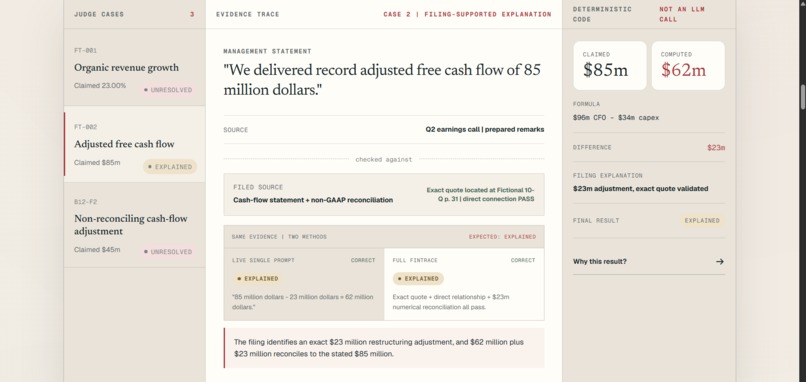Expand the Why this result? section

click(649, 262)
